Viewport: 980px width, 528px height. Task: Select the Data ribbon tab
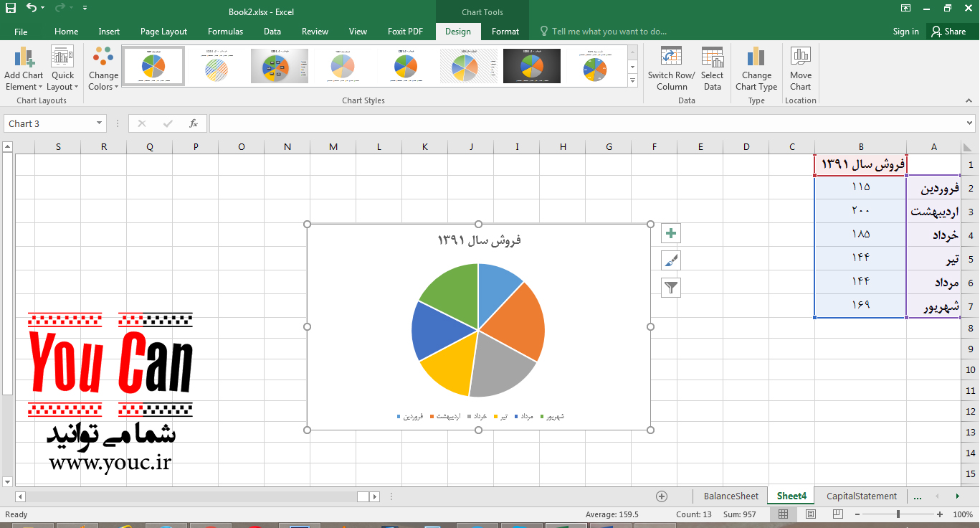click(272, 32)
